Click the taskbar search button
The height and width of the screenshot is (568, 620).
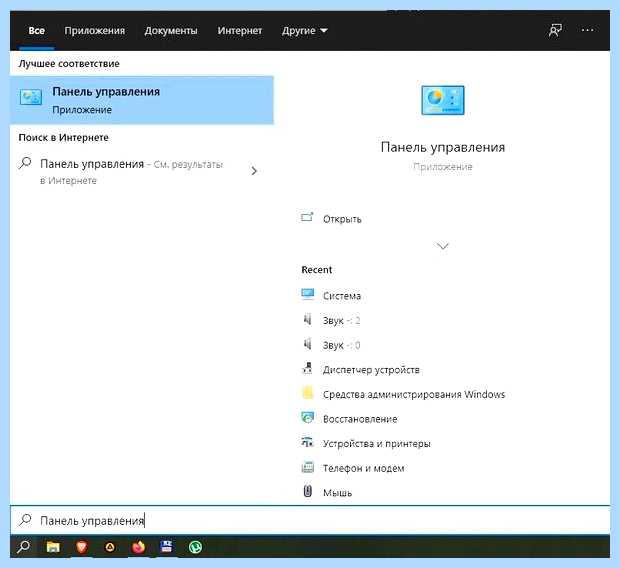[x=23, y=547]
